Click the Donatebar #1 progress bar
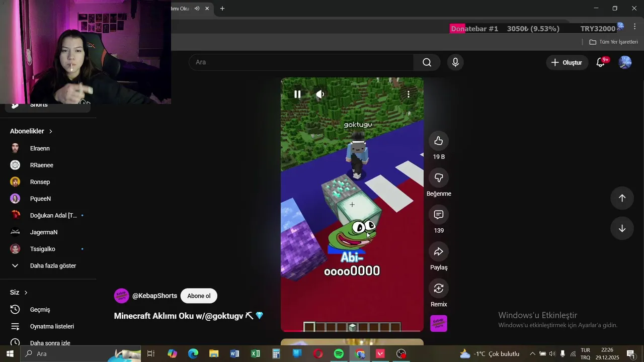 (x=533, y=29)
